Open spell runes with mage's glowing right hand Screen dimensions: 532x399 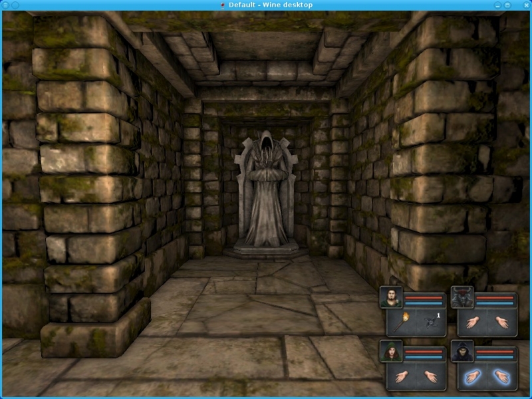(x=501, y=377)
